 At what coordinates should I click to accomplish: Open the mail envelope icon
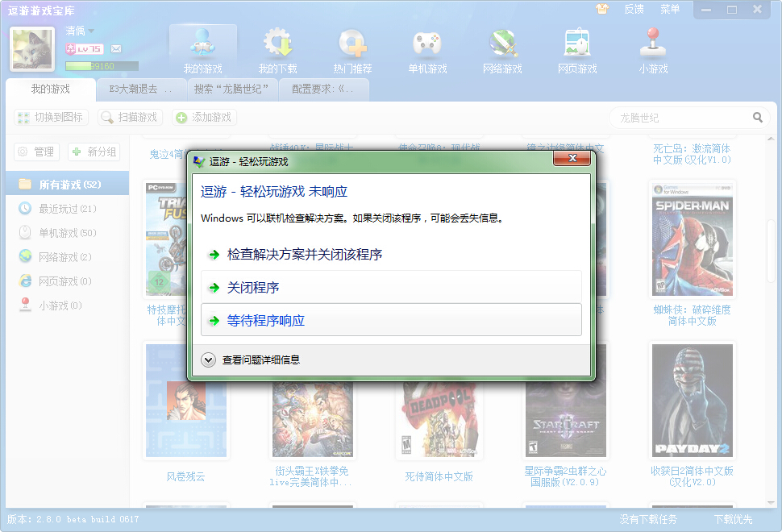pyautogui.click(x=116, y=49)
